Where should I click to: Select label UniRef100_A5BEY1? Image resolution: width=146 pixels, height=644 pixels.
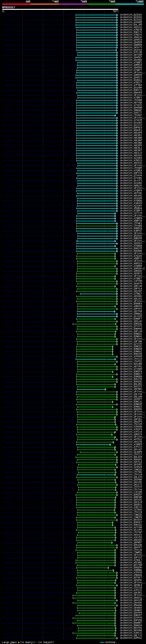131,259
